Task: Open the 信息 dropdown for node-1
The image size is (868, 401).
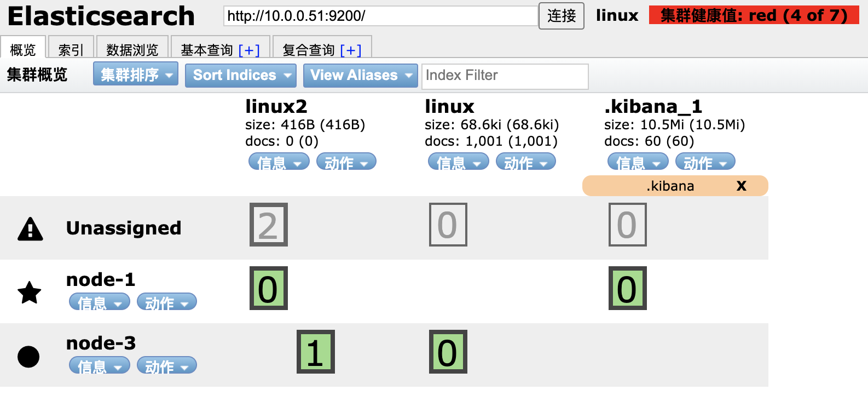Action: coord(100,302)
